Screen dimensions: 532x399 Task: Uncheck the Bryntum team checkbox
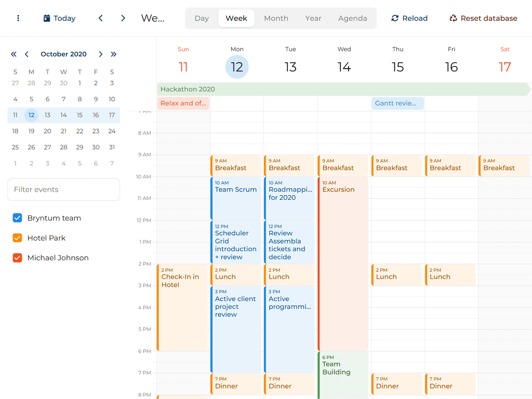[17, 218]
